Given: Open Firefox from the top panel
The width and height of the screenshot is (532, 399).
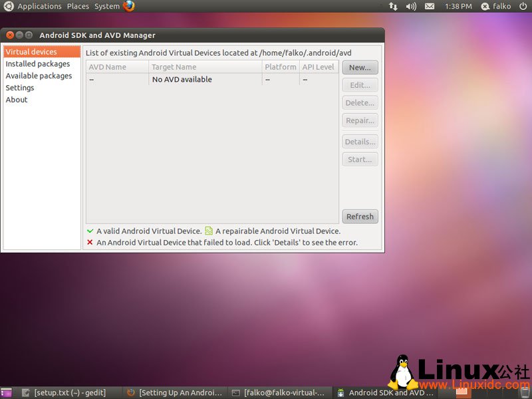Looking at the screenshot, I should click(x=127, y=6).
